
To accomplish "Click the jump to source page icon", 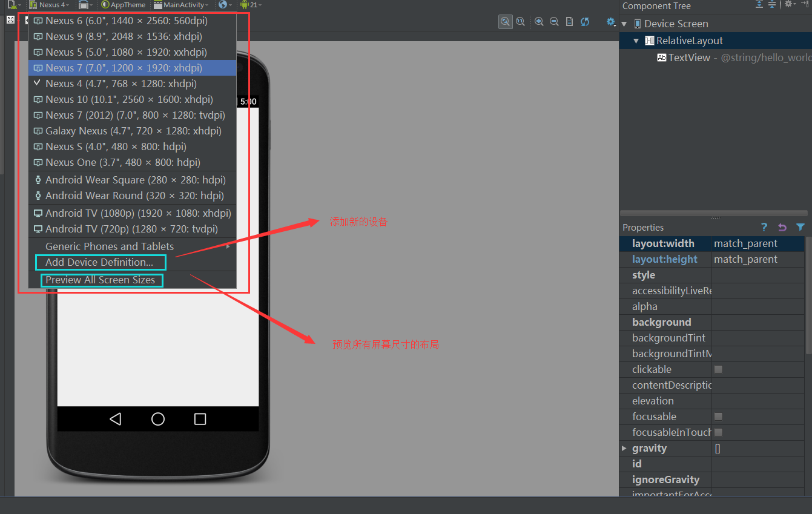I will [x=569, y=22].
